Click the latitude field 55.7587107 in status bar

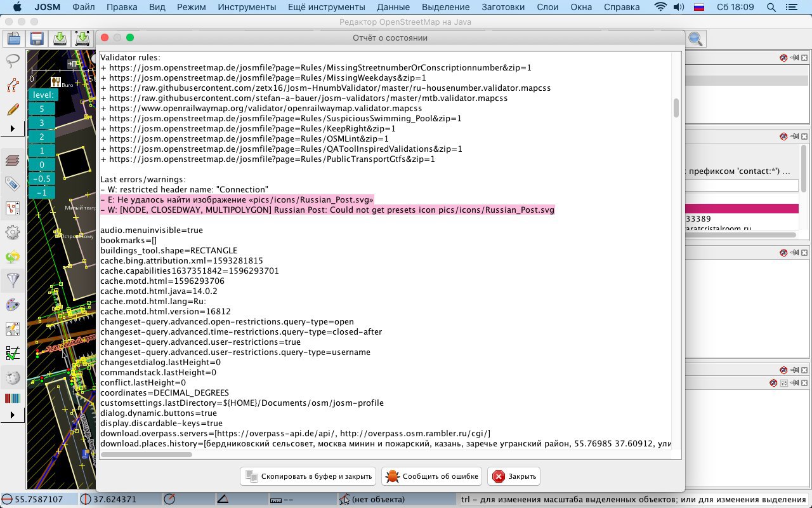(x=39, y=499)
